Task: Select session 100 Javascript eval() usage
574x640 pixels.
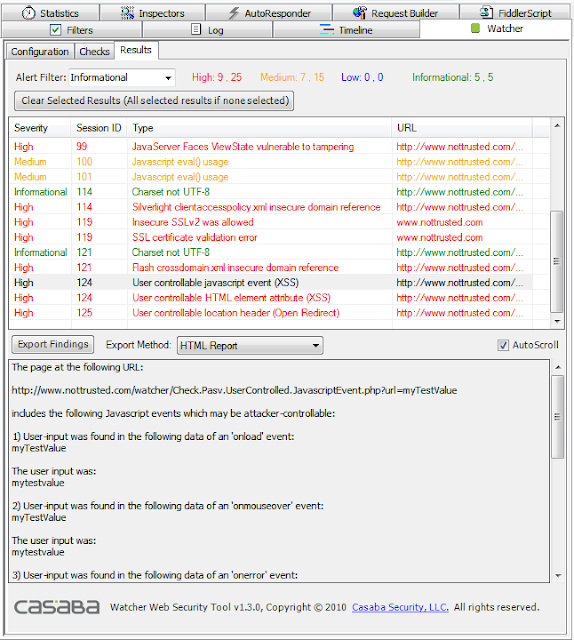Action: tap(271, 162)
